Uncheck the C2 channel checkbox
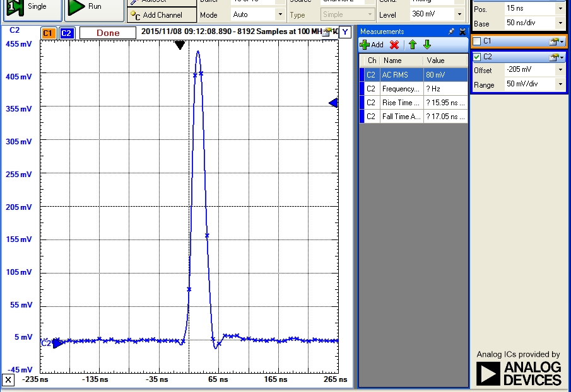571x392 pixels. [477, 57]
